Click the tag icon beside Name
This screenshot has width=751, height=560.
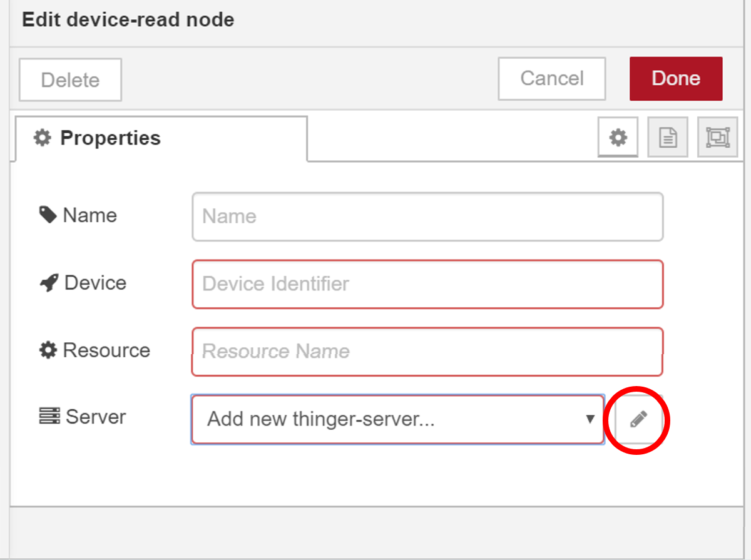coord(48,215)
